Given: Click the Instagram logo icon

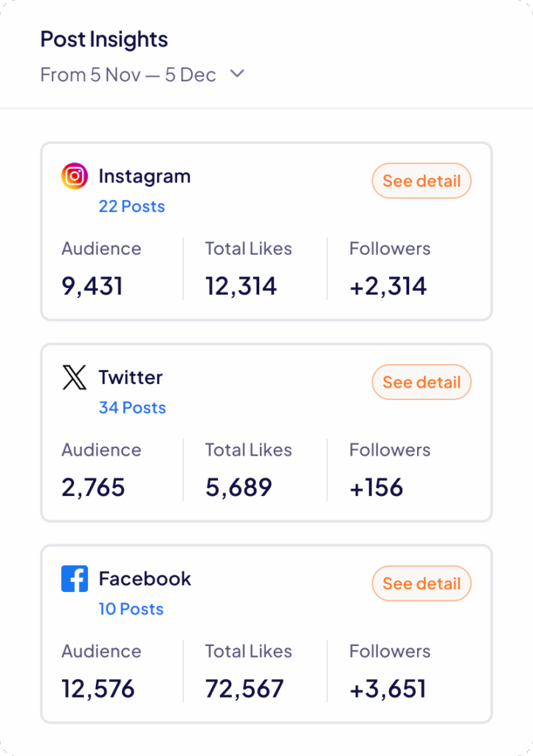Looking at the screenshot, I should tap(75, 176).
